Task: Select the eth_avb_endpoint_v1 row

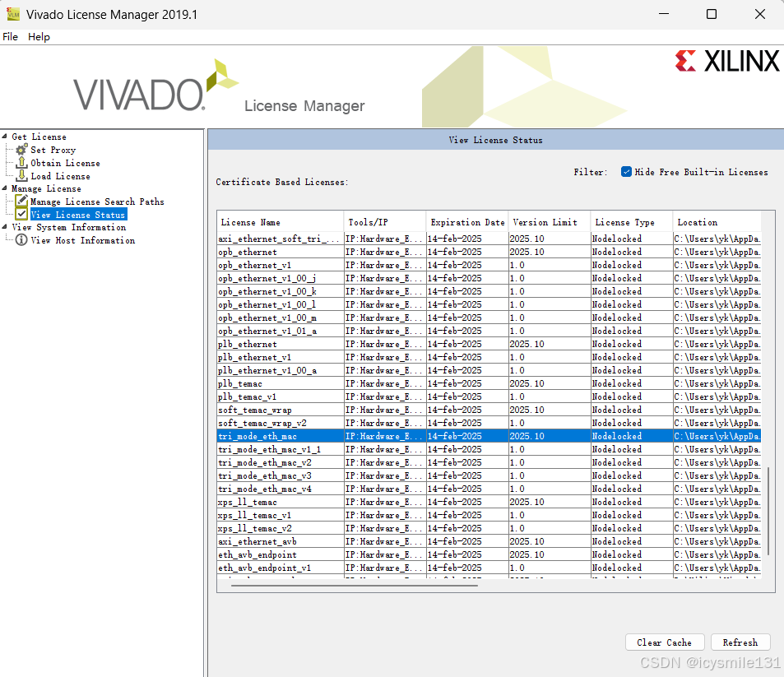Action: (489, 568)
